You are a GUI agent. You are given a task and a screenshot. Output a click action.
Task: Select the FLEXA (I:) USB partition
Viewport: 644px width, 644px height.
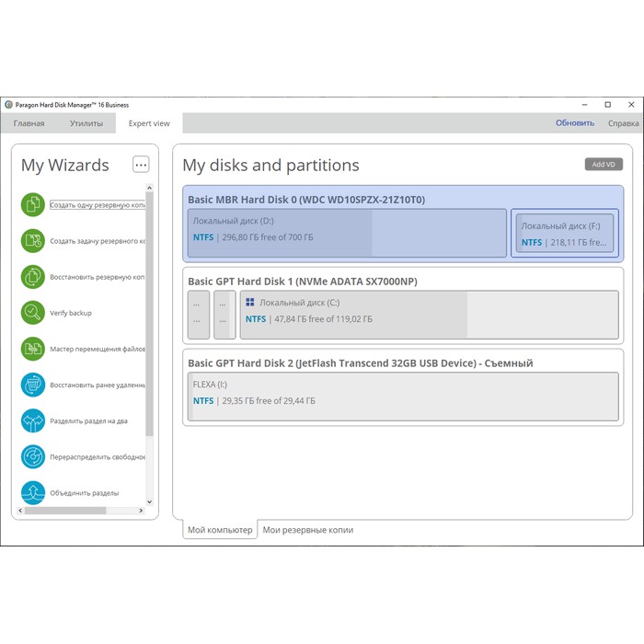pyautogui.click(x=402, y=397)
